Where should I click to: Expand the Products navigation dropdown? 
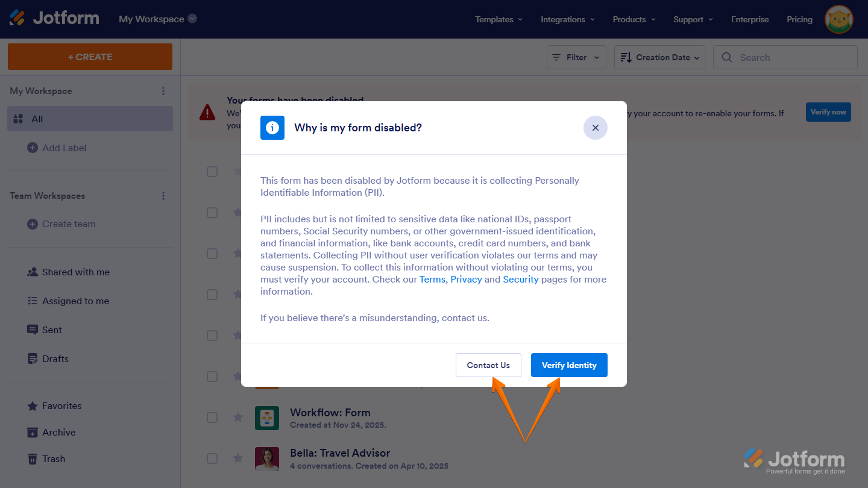coord(634,19)
